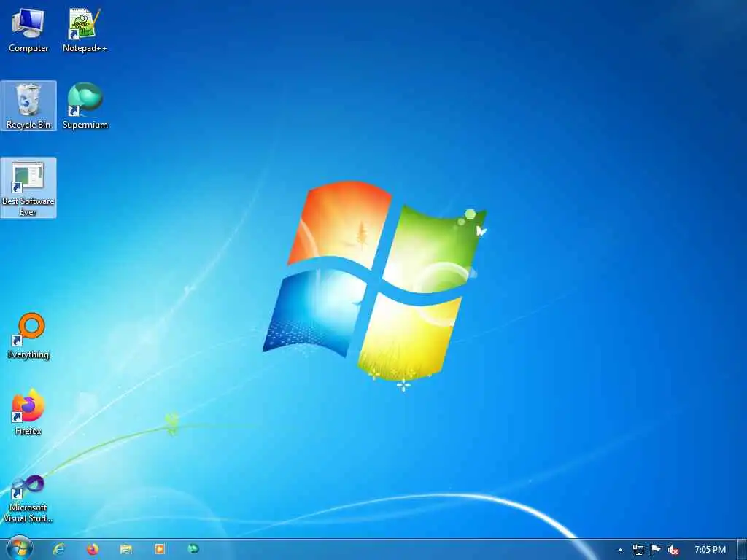
Task: Launch Supermium from the taskbar
Action: [193, 550]
